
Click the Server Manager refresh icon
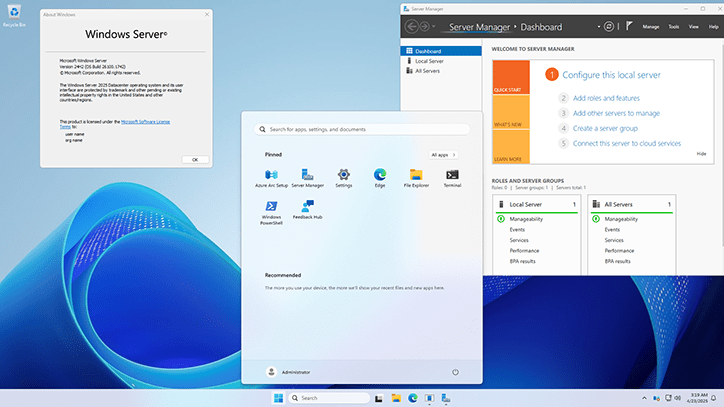point(609,27)
